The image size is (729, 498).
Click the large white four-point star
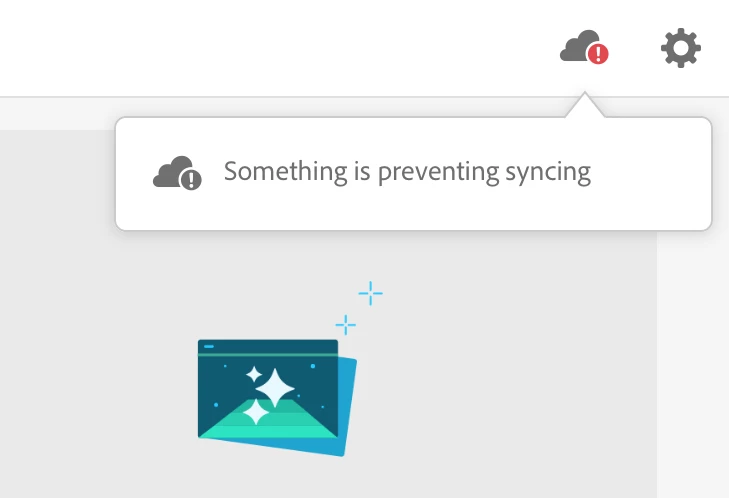coord(275,388)
